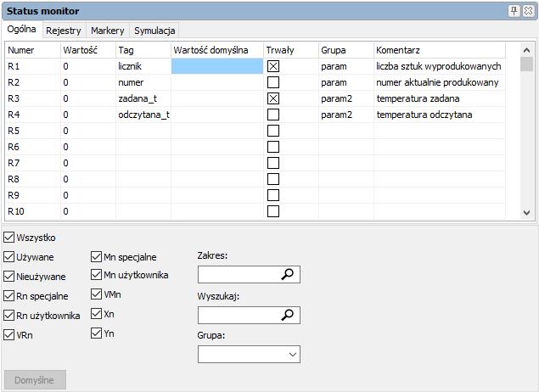Select the 'zadana_t' tag cell
The width and height of the screenshot is (539, 392).
click(x=143, y=98)
